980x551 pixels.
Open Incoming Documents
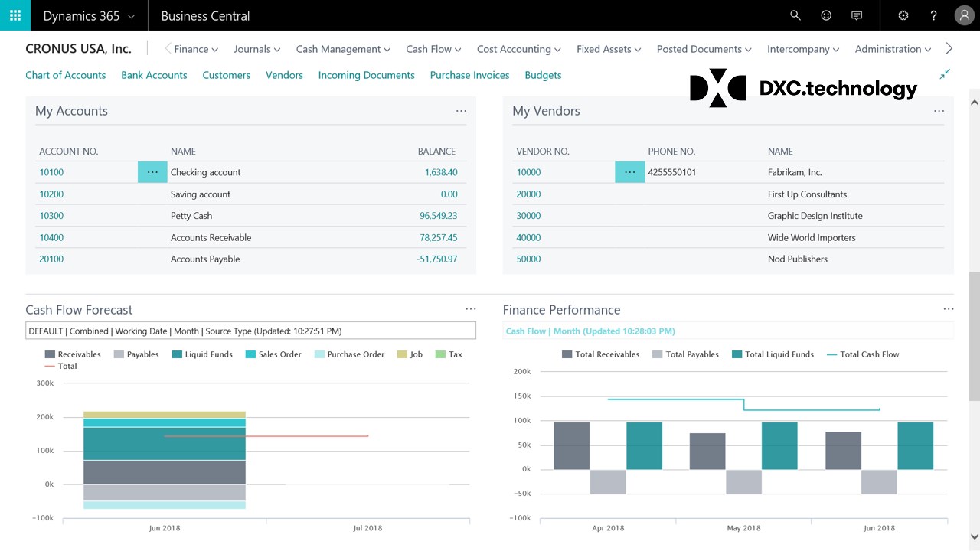tap(367, 75)
